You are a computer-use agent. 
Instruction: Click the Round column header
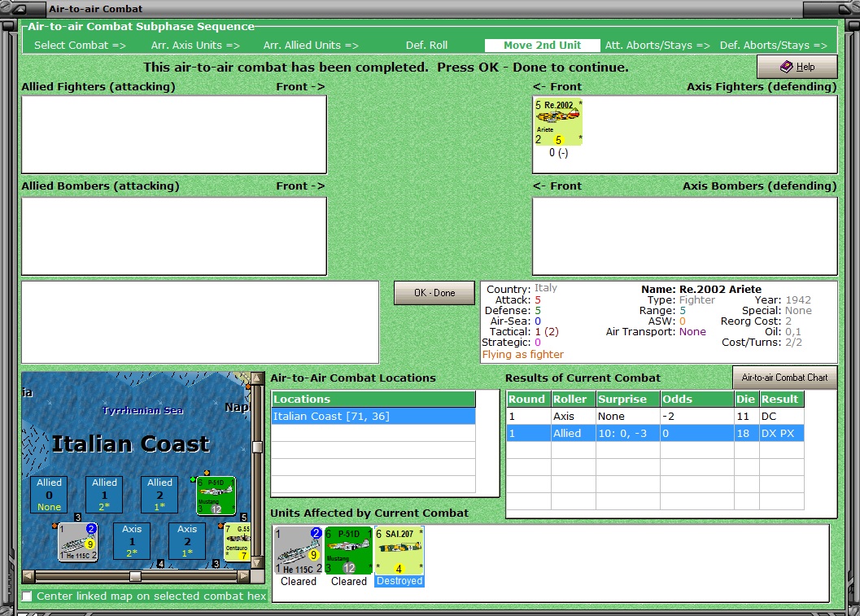click(529, 399)
